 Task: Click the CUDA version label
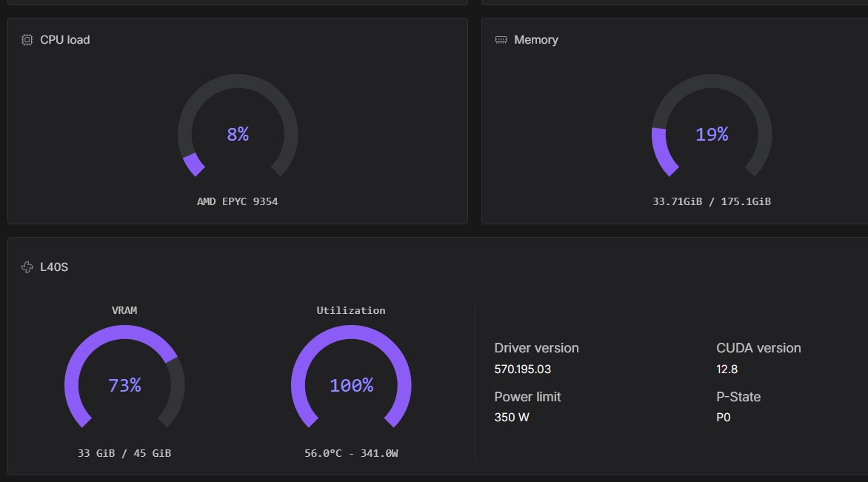758,348
